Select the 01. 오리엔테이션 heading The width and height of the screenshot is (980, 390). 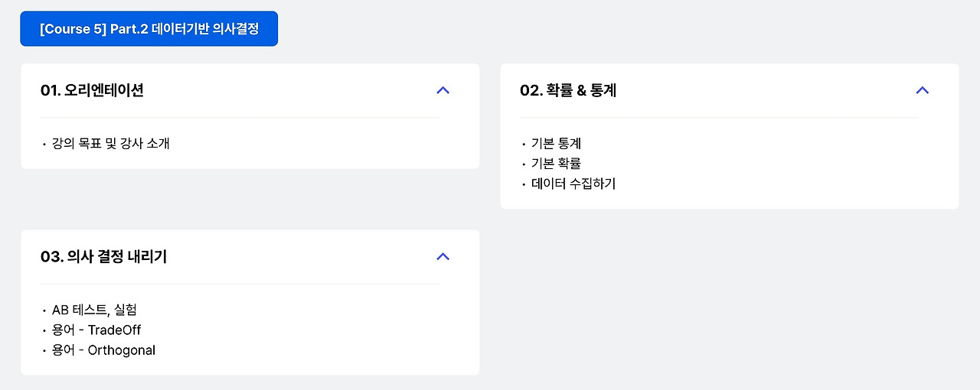point(92,90)
